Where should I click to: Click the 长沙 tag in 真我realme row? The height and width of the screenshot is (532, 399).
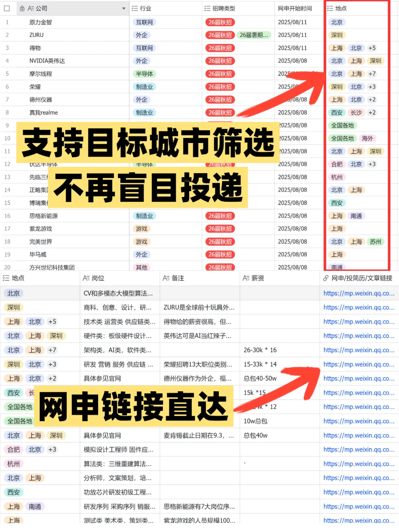tap(356, 113)
